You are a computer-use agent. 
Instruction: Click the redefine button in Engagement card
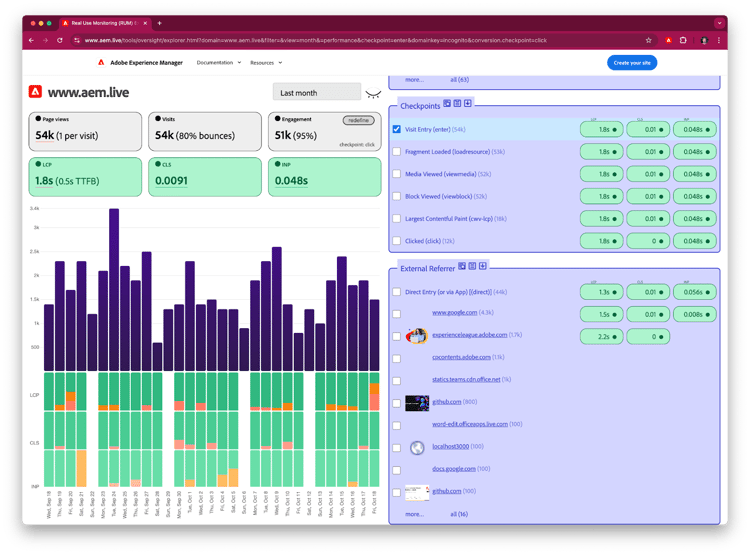[358, 120]
